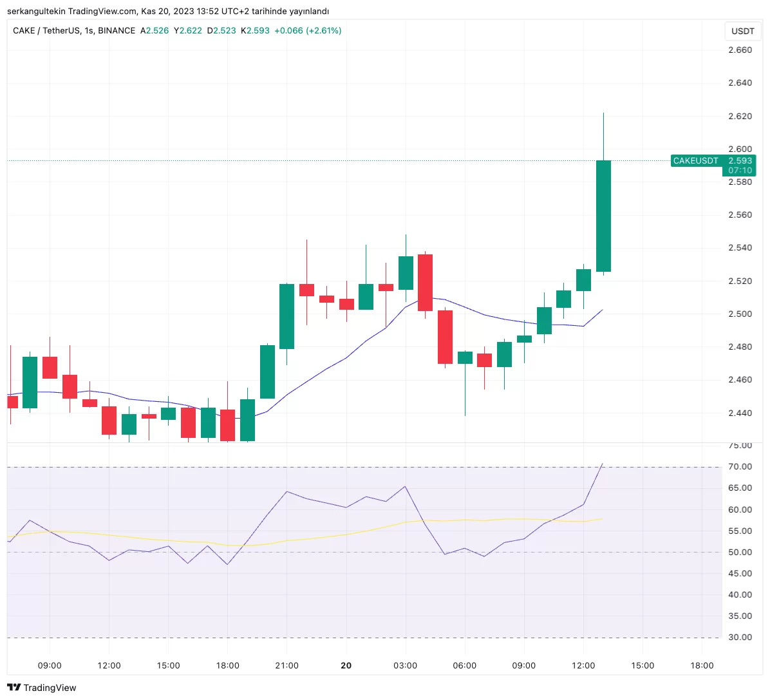Click the TradingView logo icon at bottom
The width and height of the screenshot is (770, 700).
(x=14, y=687)
